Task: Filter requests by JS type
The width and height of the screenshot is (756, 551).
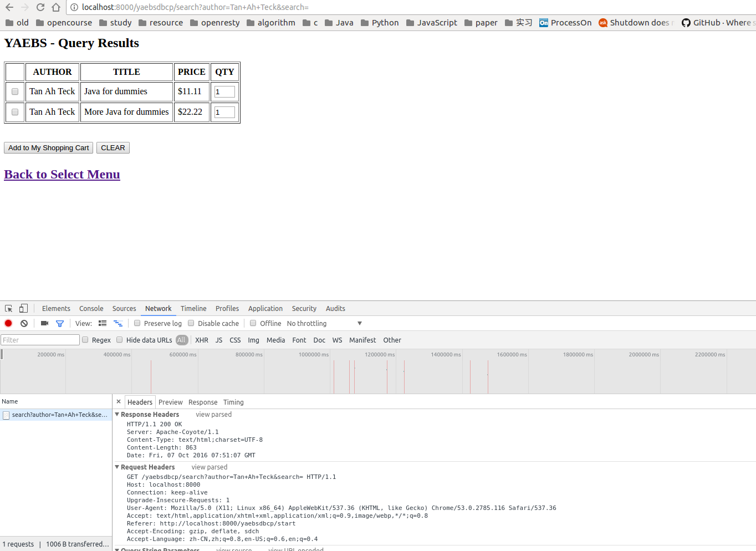Action: click(219, 340)
